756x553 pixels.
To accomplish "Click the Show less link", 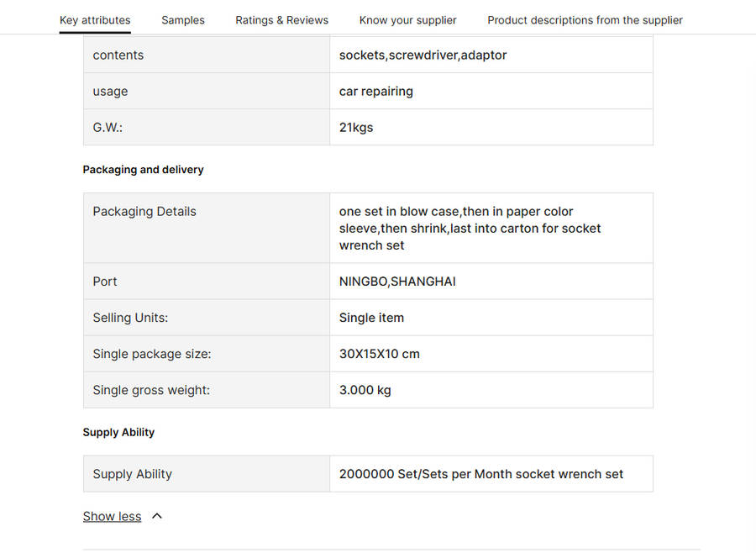I will click(x=112, y=516).
